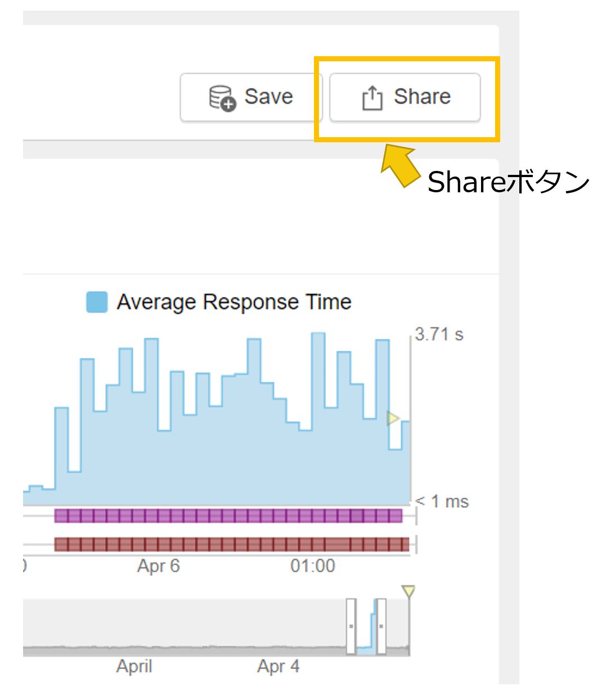The width and height of the screenshot is (611, 700).
Task: Click the tallest response time bar near 01:00
Action: (x=318, y=419)
